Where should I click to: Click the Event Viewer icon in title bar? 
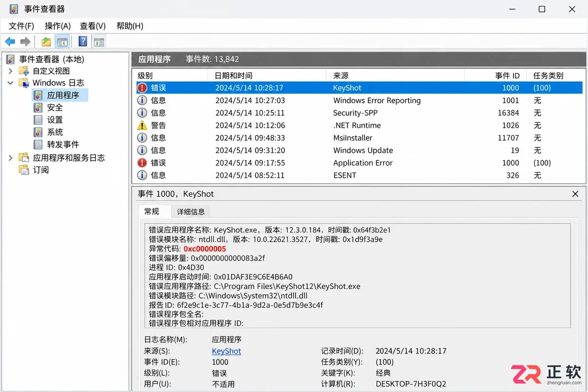click(14, 9)
